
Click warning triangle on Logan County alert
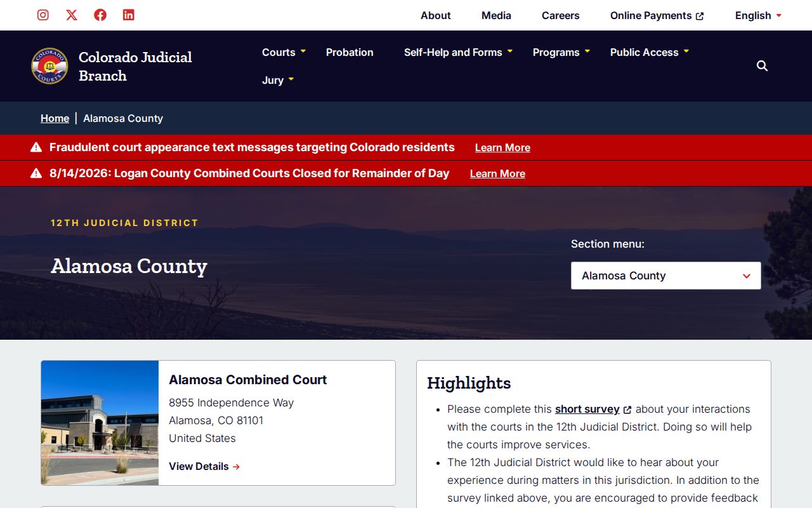pyautogui.click(x=36, y=173)
